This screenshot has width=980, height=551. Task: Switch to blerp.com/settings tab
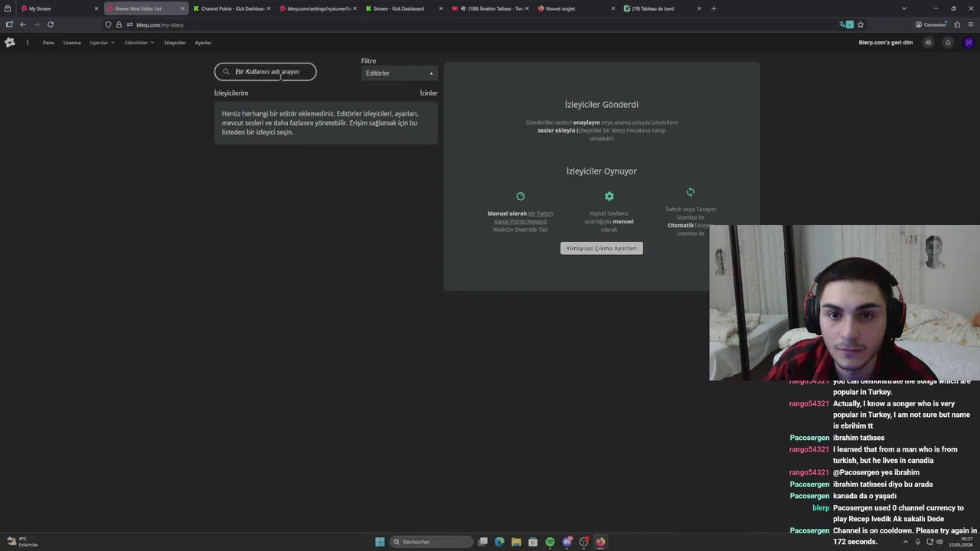pyautogui.click(x=318, y=8)
